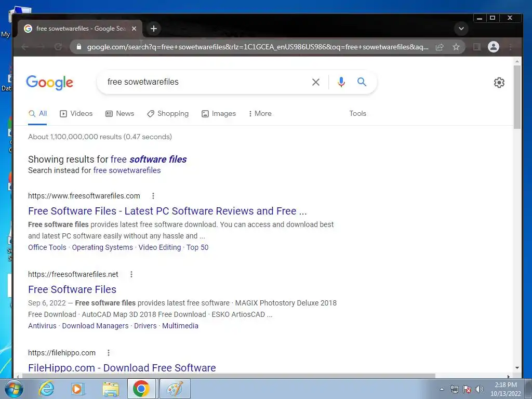Screen dimensions: 532x399
Task: Click the taskbar clock showing 2:18 PM
Action: tap(505, 389)
